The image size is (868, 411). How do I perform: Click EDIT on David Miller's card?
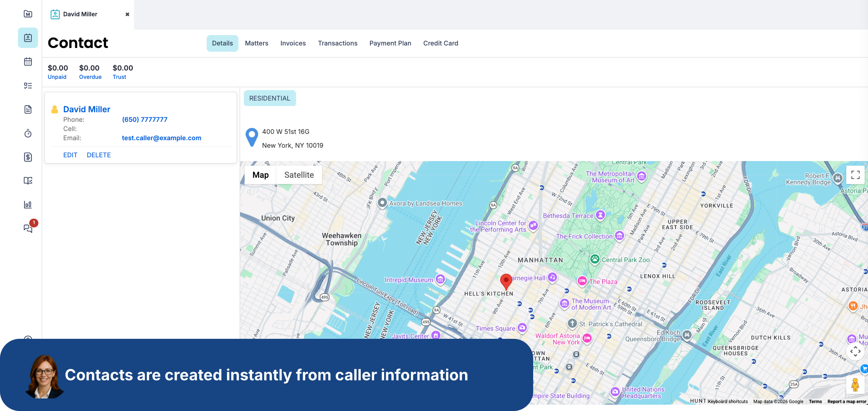coord(70,155)
